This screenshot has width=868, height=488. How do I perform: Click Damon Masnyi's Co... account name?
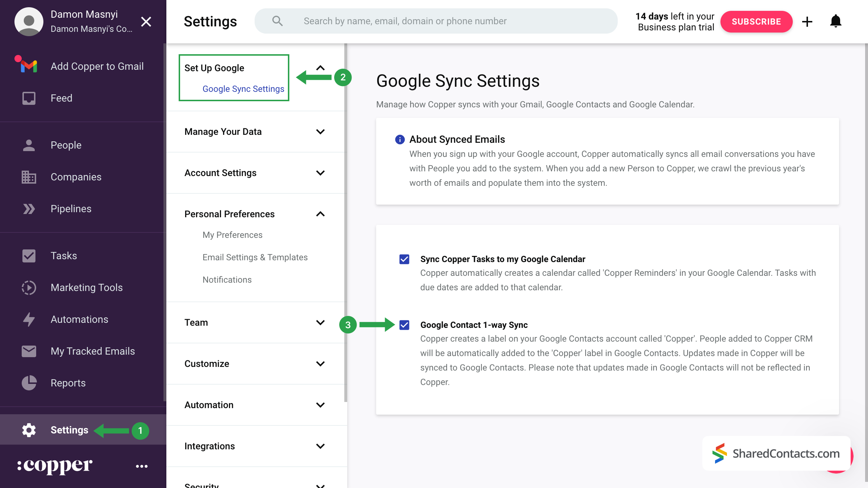tap(92, 29)
